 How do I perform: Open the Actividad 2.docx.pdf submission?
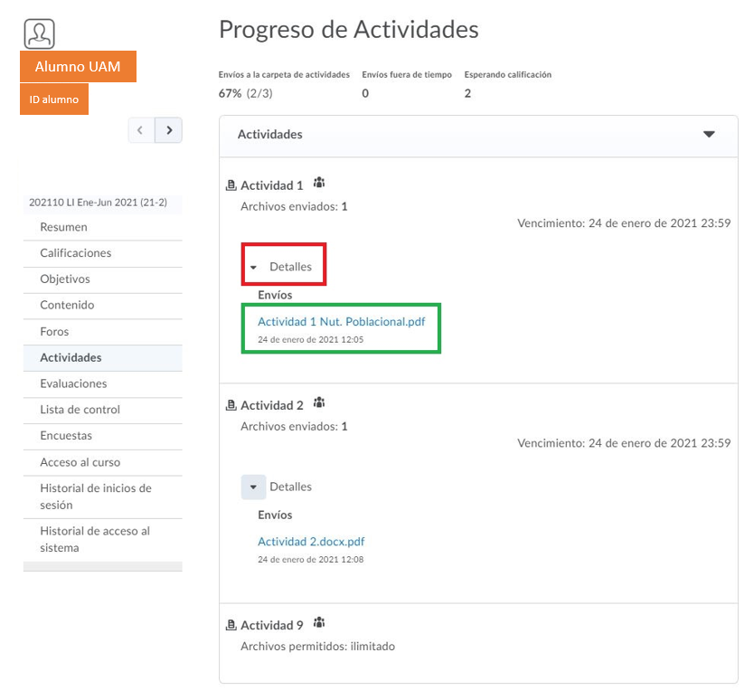pyautogui.click(x=311, y=542)
